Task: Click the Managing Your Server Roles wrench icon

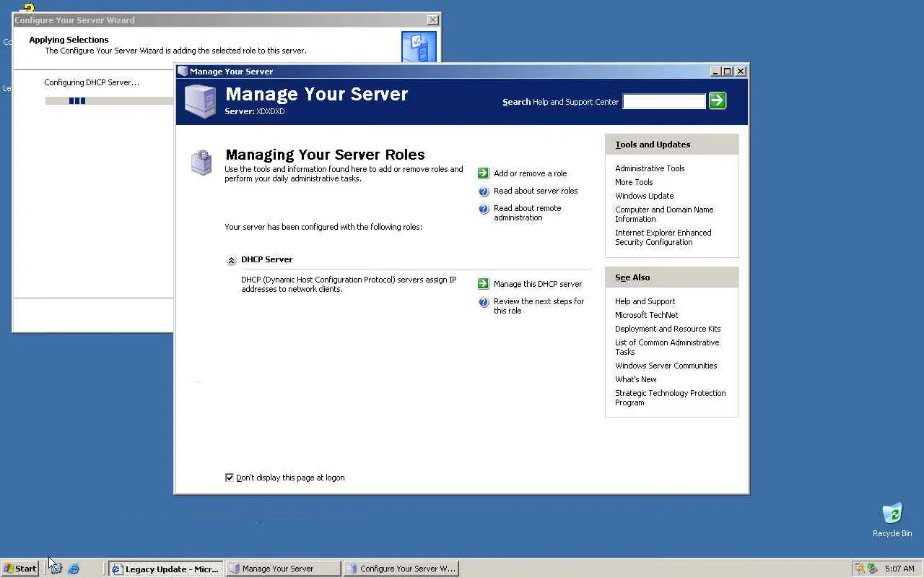Action: pyautogui.click(x=201, y=163)
